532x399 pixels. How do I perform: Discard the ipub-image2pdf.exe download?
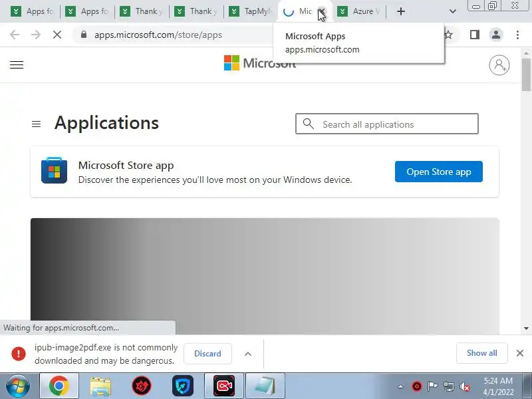(207, 354)
